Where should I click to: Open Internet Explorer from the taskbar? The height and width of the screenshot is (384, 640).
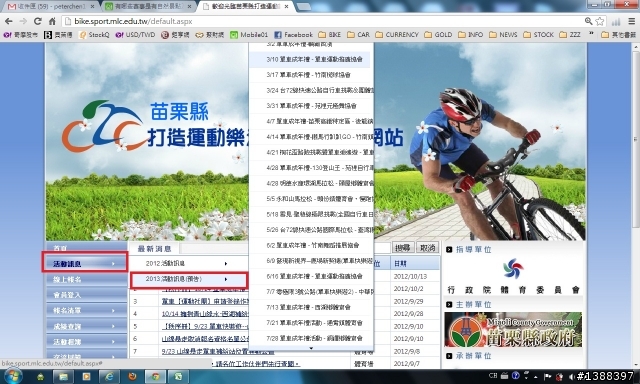point(109,376)
